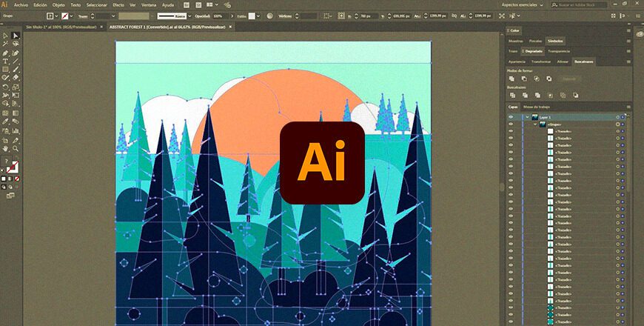Apply Minus Front shape mode
The image size is (644, 326).
tap(524, 79)
